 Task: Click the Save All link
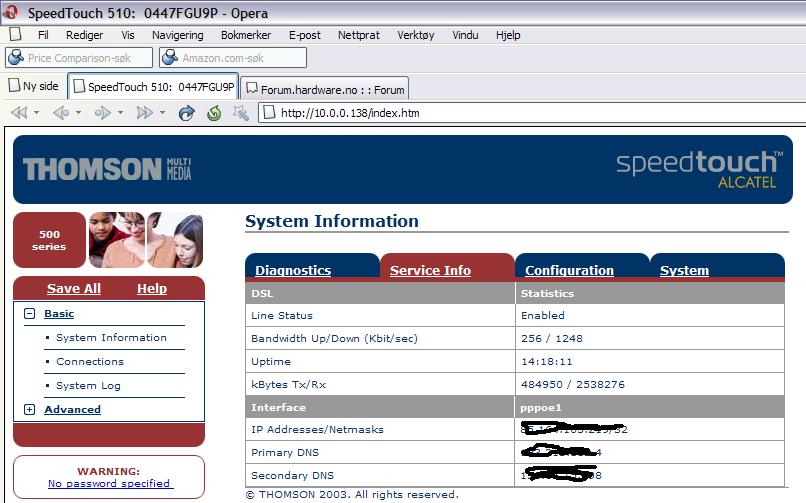point(74,288)
